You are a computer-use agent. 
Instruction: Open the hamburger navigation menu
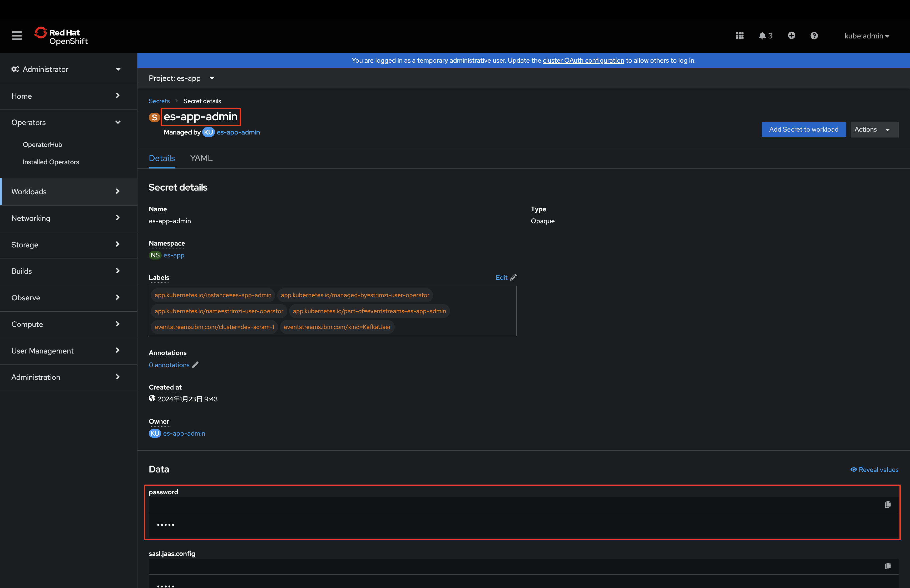[17, 36]
